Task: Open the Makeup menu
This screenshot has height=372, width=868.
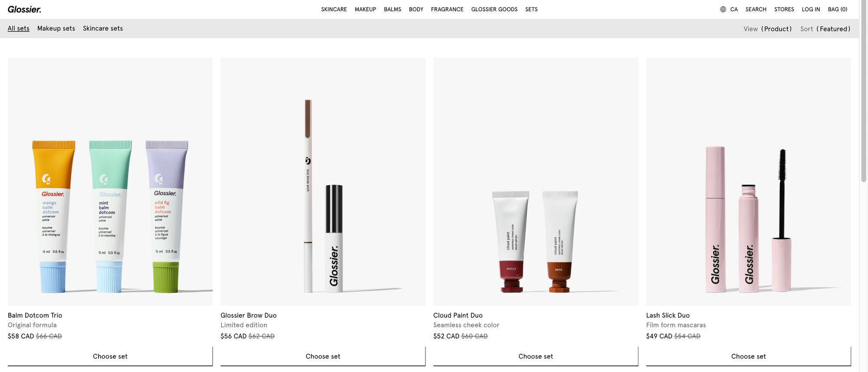Action: tap(365, 9)
